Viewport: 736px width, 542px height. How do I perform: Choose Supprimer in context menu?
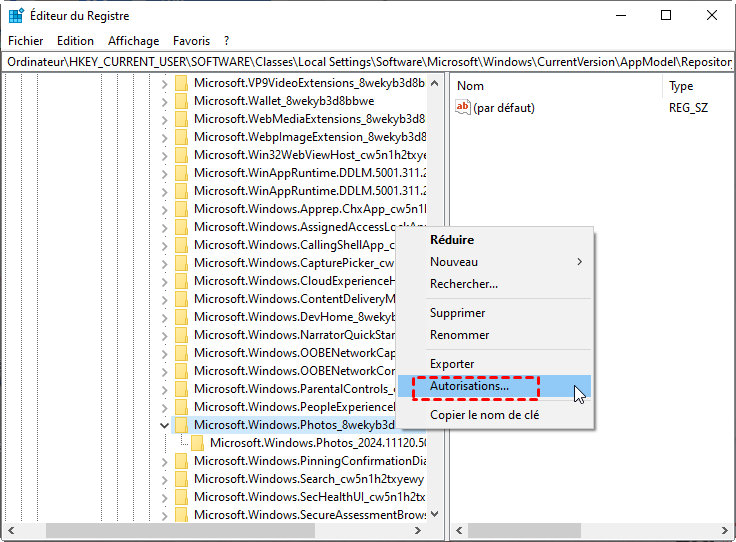pyautogui.click(x=494, y=313)
